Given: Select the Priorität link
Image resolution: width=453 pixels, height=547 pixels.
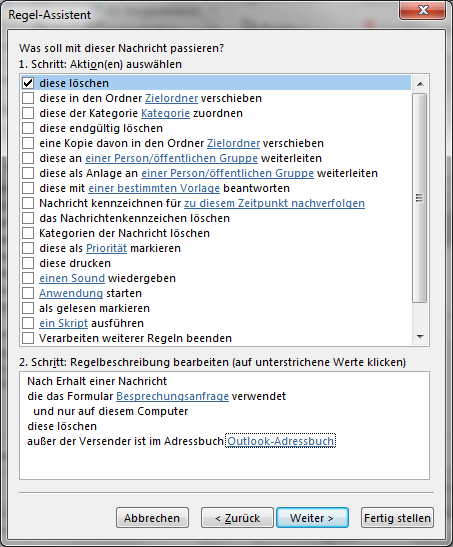Looking at the screenshot, I should (x=106, y=248).
